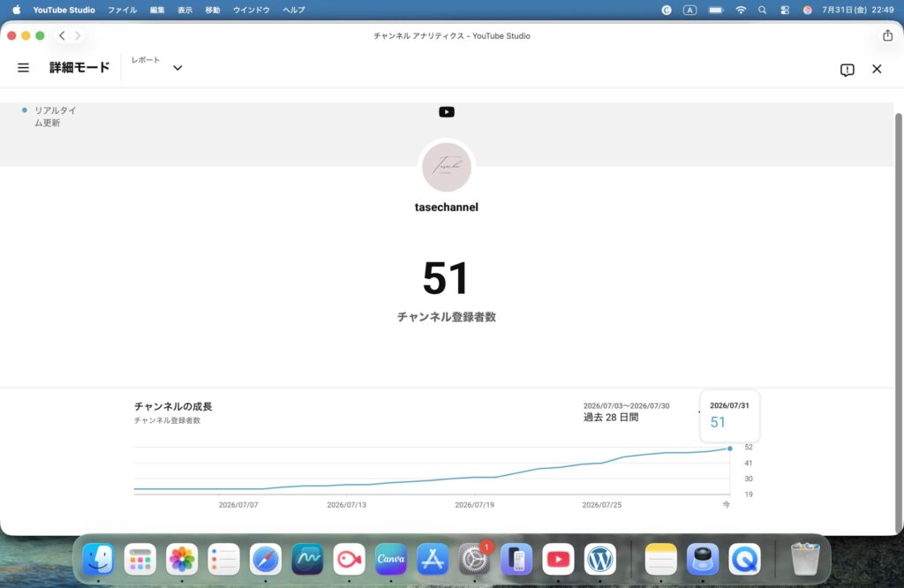Click the send feedback icon

tap(847, 70)
